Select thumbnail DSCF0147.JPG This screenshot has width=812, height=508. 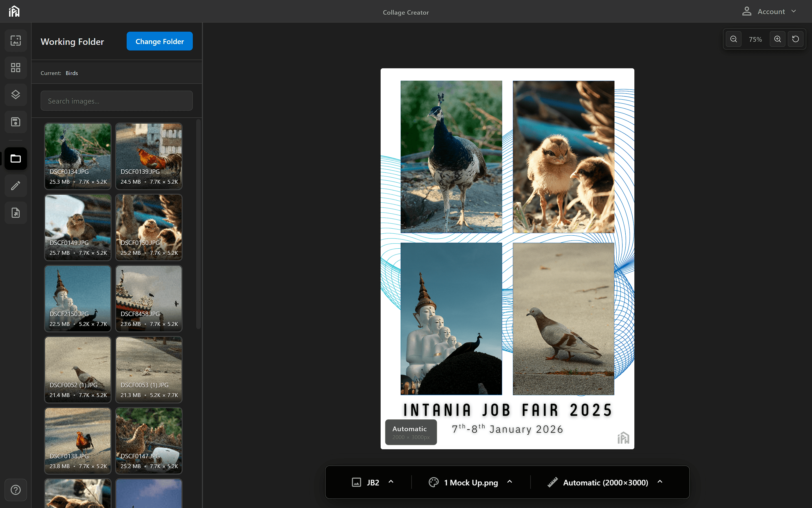[149, 441]
